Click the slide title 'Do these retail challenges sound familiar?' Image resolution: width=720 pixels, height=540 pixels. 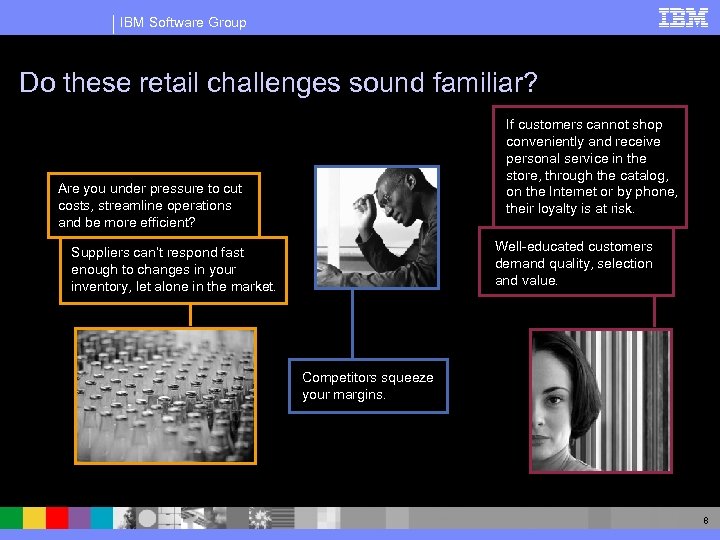pos(278,82)
